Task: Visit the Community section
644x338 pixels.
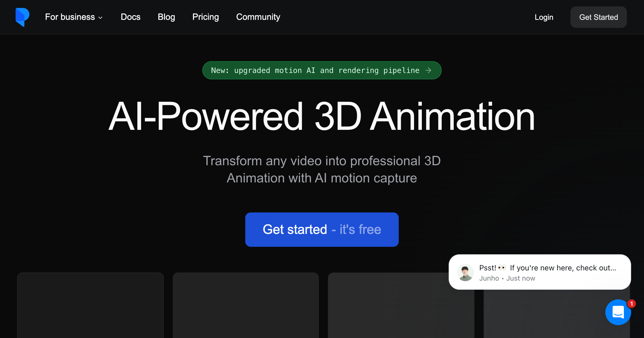Action: coord(258,17)
